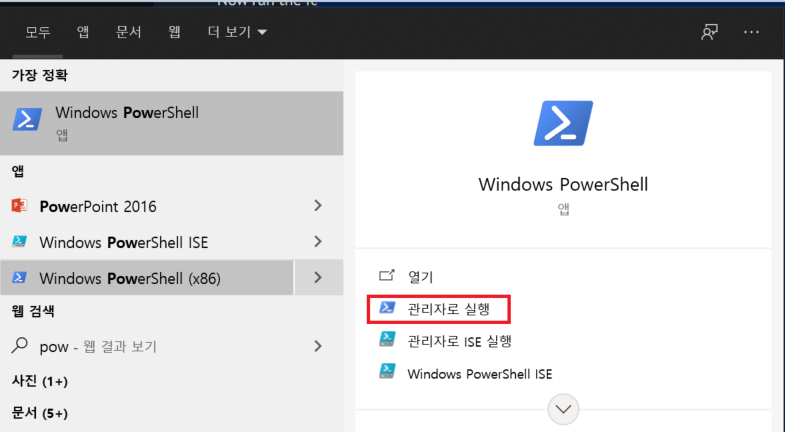Image resolution: width=785 pixels, height=432 pixels.
Task: Expand Windows PowerShell ISE list arrow
Action: point(318,242)
